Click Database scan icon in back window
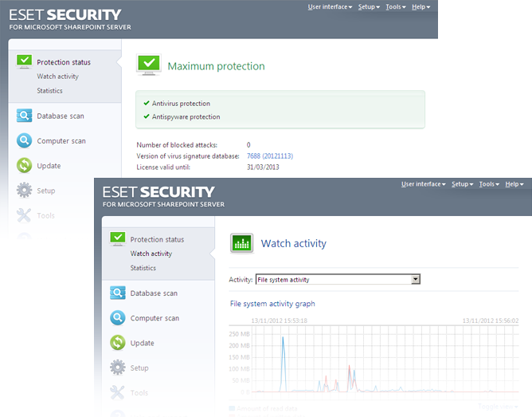The height and width of the screenshot is (417, 532). [24, 116]
